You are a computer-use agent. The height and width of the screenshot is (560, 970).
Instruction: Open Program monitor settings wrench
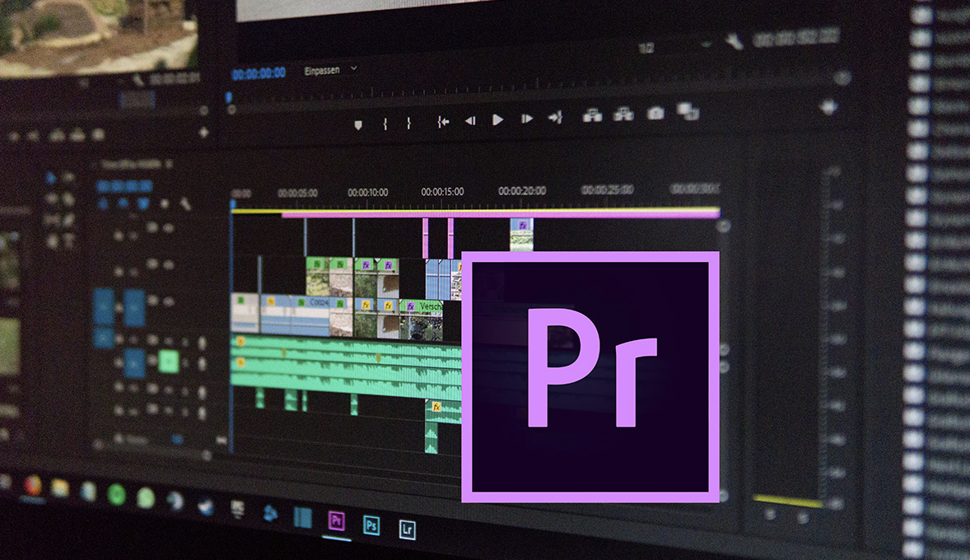coord(735,42)
